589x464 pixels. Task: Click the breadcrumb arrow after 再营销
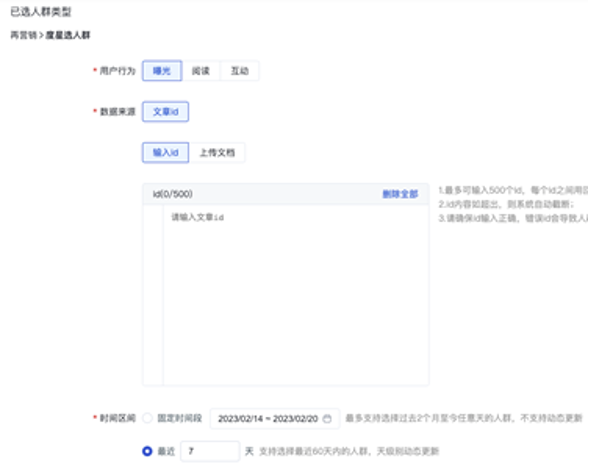[41, 35]
